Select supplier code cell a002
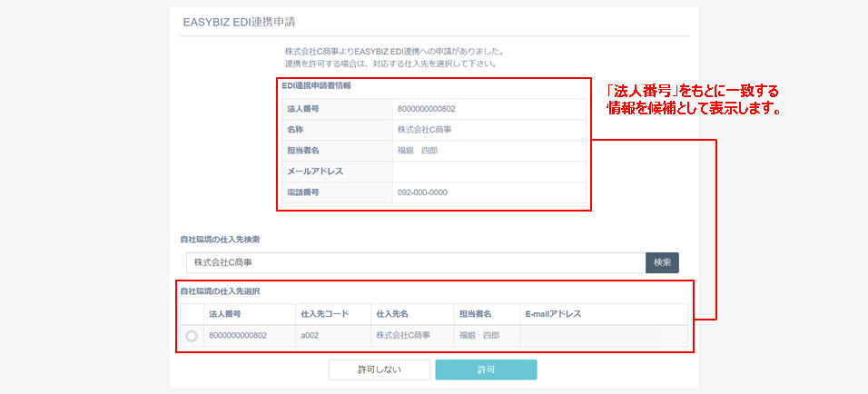This screenshot has width=868, height=394. pos(311,335)
